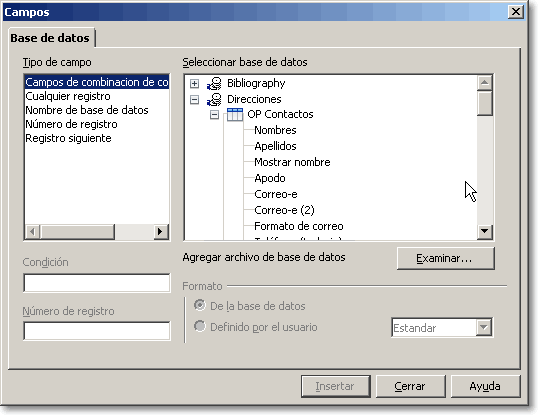This screenshot has width=538, height=415.
Task: Select 'Registro siguiente' field type
Action: (97, 139)
